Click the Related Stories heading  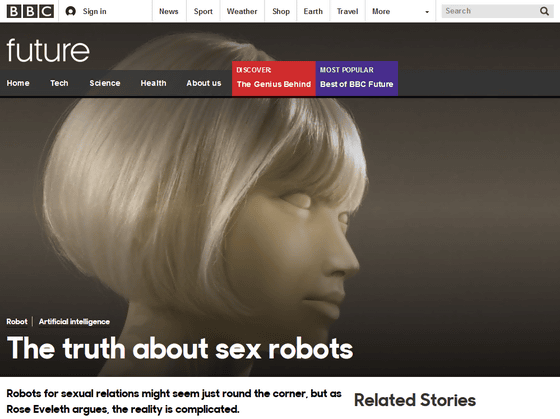tap(415, 400)
